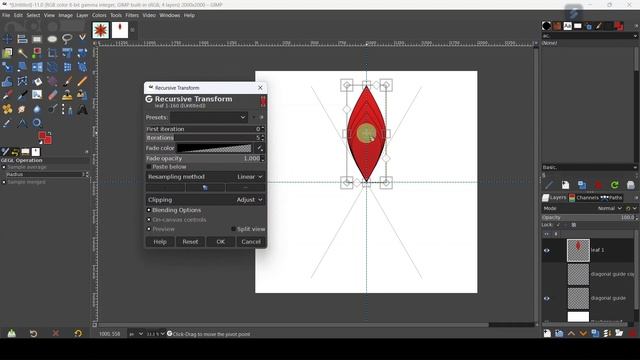The height and width of the screenshot is (360, 640).
Task: Select the red star image tab thumbnail
Action: point(100,30)
